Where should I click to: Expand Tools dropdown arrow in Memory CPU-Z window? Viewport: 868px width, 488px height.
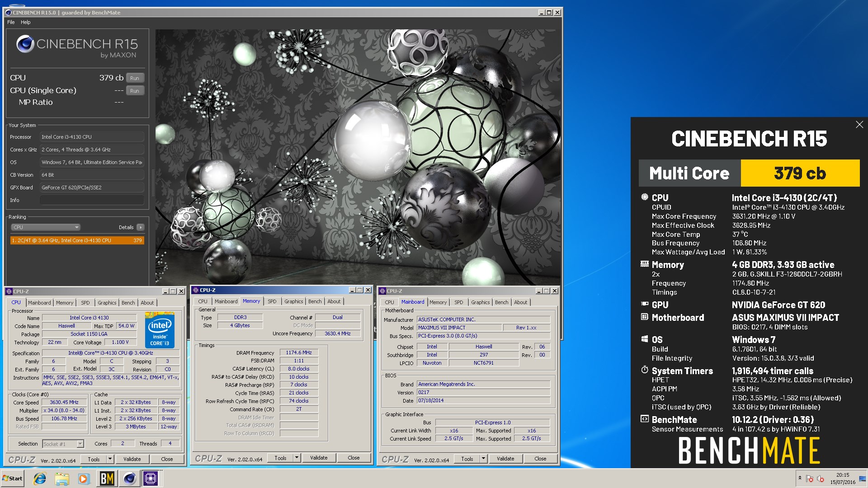pyautogui.click(x=297, y=458)
